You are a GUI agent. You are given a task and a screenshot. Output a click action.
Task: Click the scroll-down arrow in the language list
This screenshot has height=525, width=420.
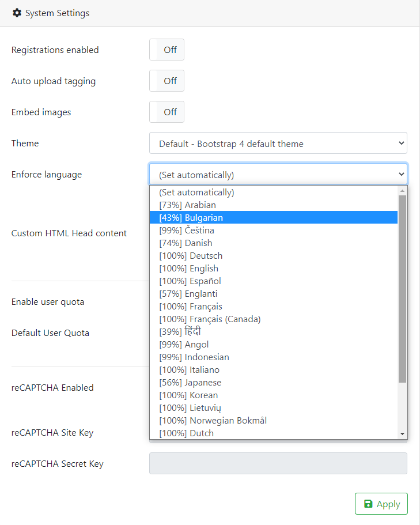pyautogui.click(x=402, y=434)
